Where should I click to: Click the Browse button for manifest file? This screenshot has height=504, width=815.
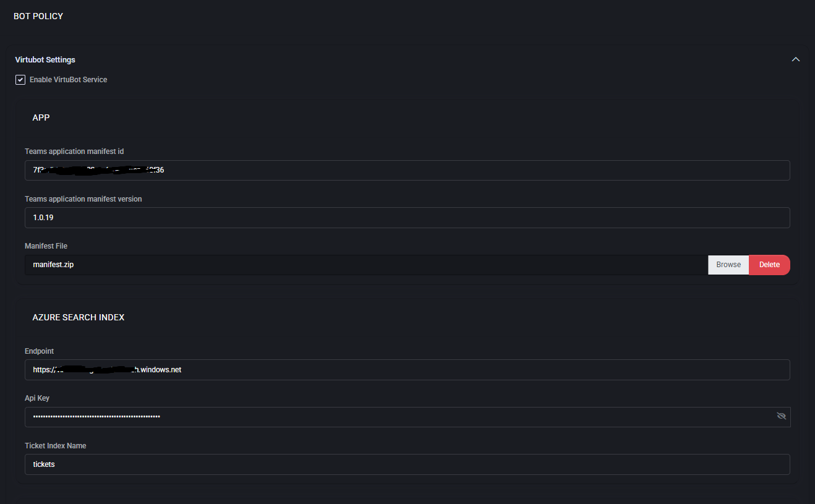click(x=728, y=265)
